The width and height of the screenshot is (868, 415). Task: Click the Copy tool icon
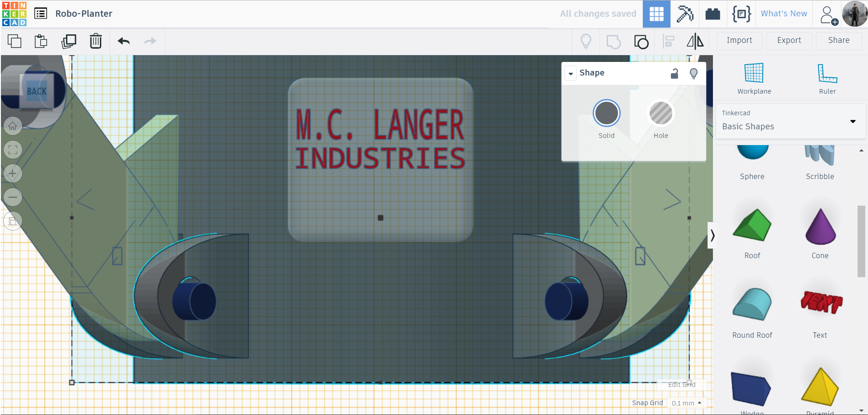14,41
